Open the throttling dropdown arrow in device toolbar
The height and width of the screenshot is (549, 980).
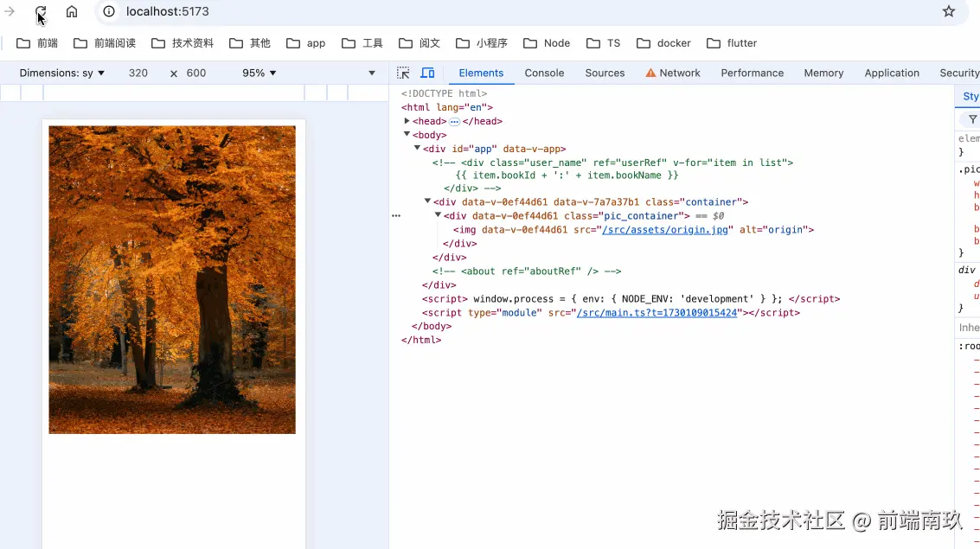[372, 73]
